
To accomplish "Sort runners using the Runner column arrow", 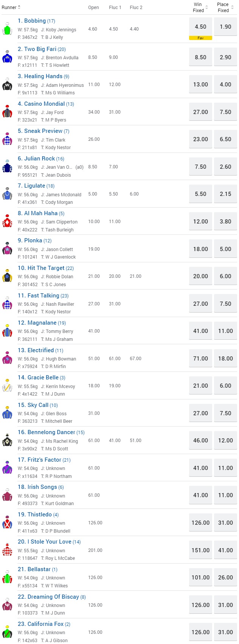I will click(19, 8).
